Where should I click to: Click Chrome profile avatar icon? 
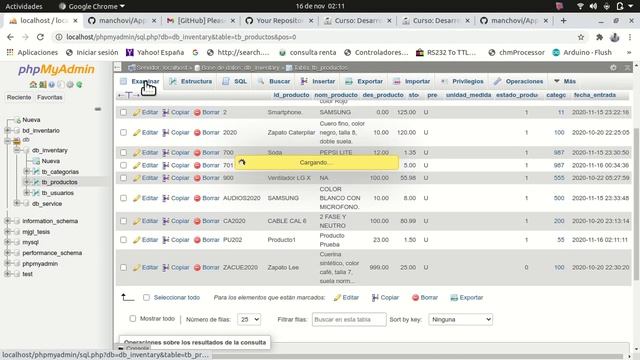click(x=614, y=37)
